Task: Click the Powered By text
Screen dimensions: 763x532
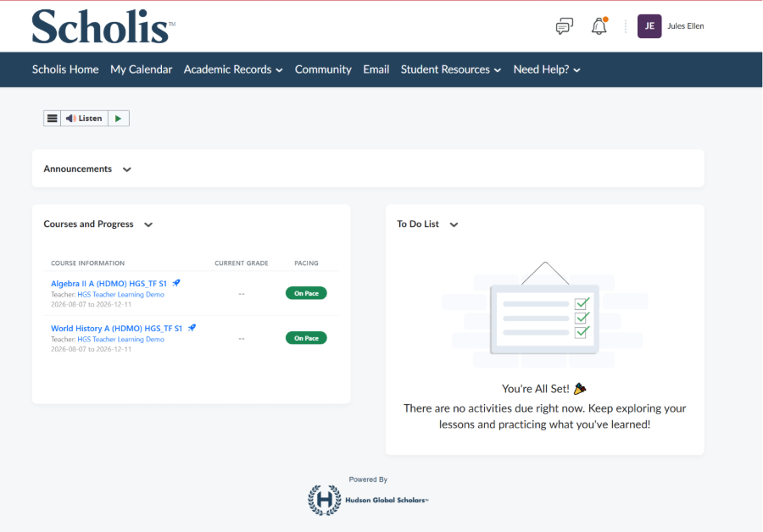Action: click(368, 479)
